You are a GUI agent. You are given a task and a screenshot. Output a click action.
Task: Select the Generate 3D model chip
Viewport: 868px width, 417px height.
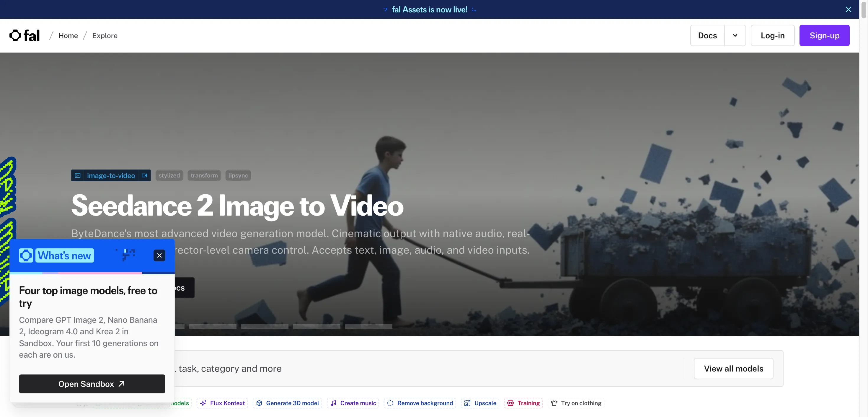(288, 403)
